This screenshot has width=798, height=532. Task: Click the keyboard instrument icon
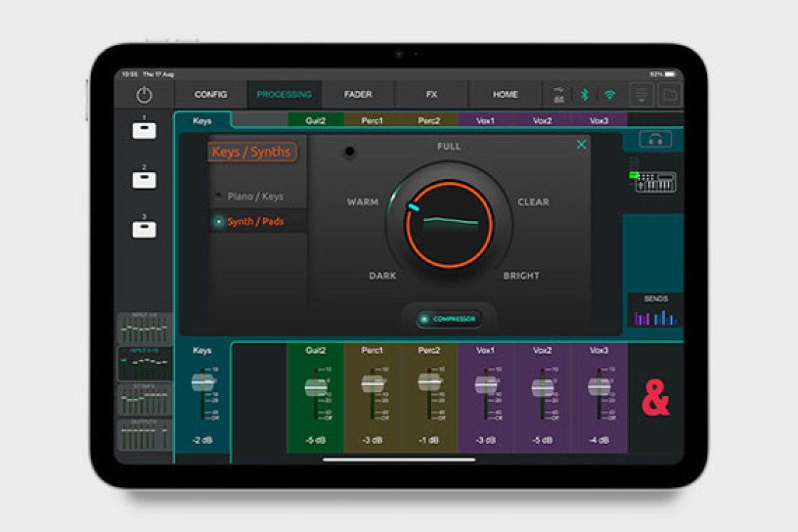click(x=655, y=182)
